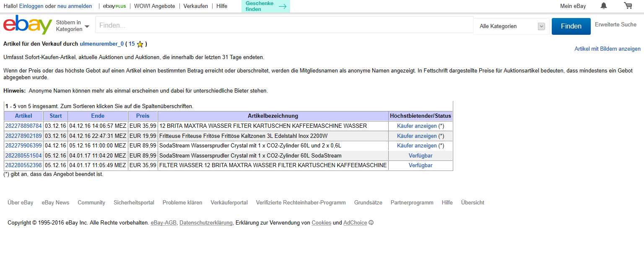
Task: Open the shopping cart
Action: point(628,6)
